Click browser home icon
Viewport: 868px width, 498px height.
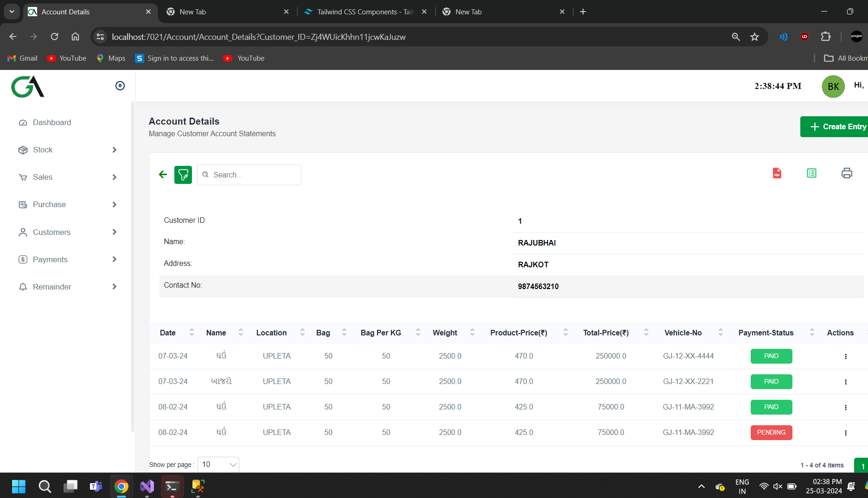75,37
